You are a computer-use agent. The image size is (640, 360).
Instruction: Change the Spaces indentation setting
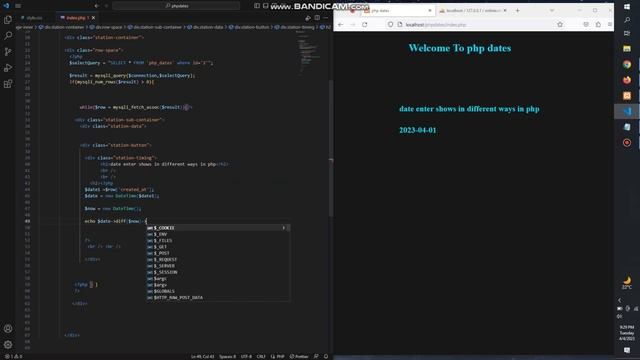click(228, 356)
